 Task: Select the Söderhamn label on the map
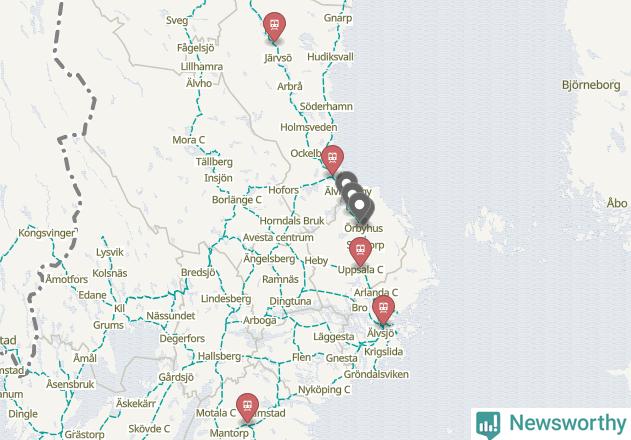pyautogui.click(x=326, y=106)
